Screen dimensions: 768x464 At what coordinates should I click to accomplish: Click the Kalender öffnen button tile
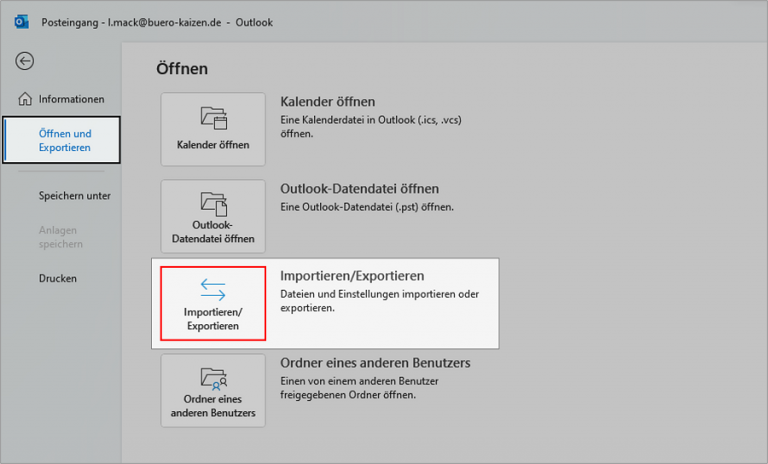point(213,129)
